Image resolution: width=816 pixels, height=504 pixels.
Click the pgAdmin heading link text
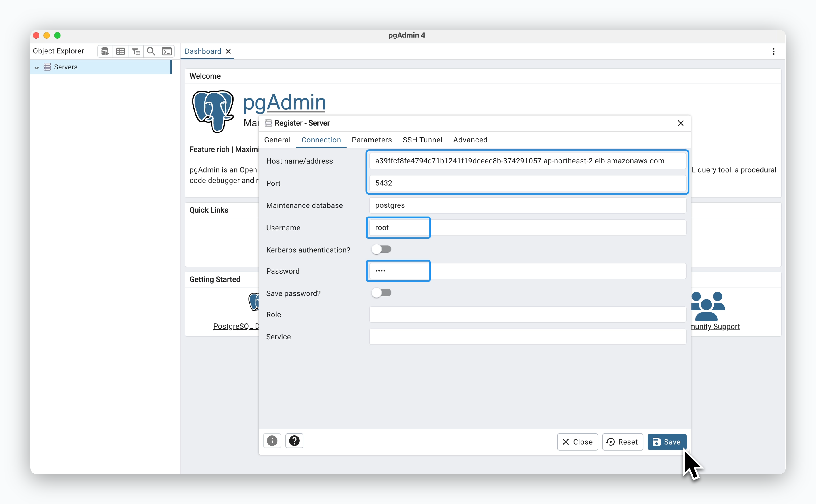point(284,102)
